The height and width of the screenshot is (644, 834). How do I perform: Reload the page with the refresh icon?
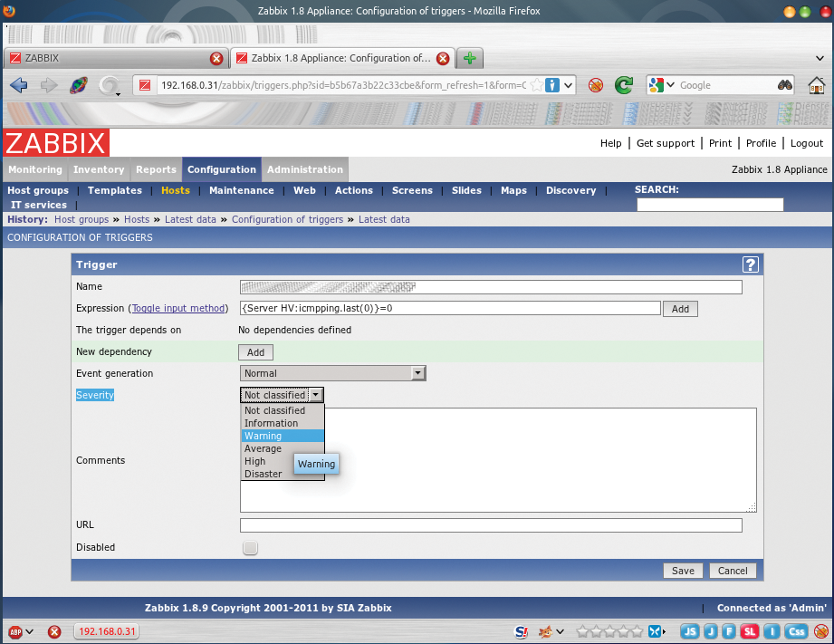tap(623, 84)
